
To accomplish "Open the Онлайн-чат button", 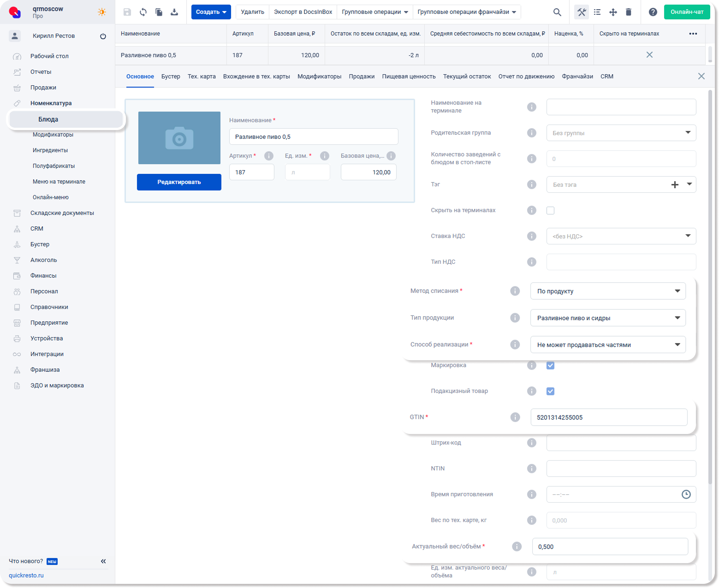I will click(x=687, y=12).
